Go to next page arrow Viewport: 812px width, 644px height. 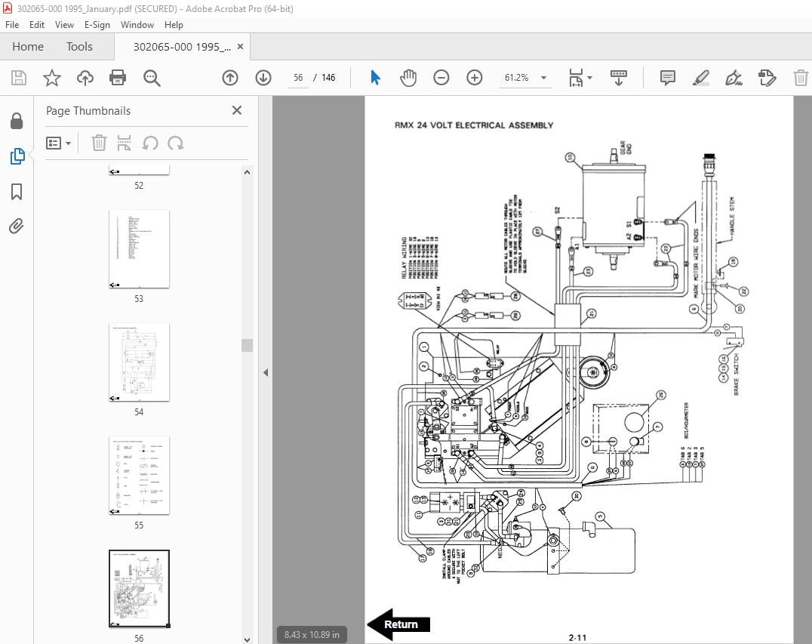coord(263,78)
